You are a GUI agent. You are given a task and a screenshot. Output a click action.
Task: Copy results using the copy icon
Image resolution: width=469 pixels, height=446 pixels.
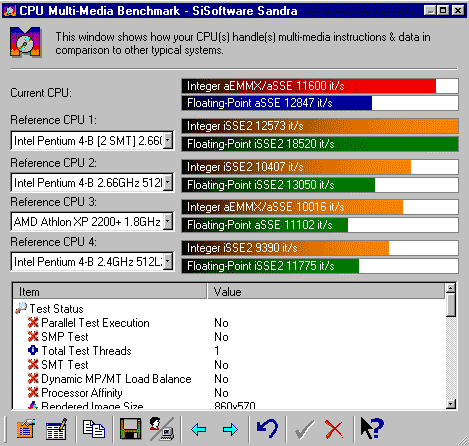point(94,429)
